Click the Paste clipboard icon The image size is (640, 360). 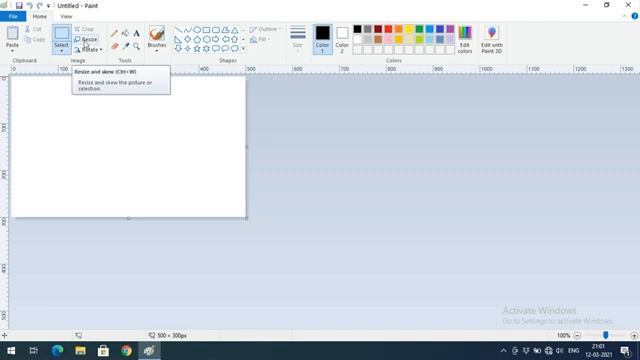click(12, 33)
